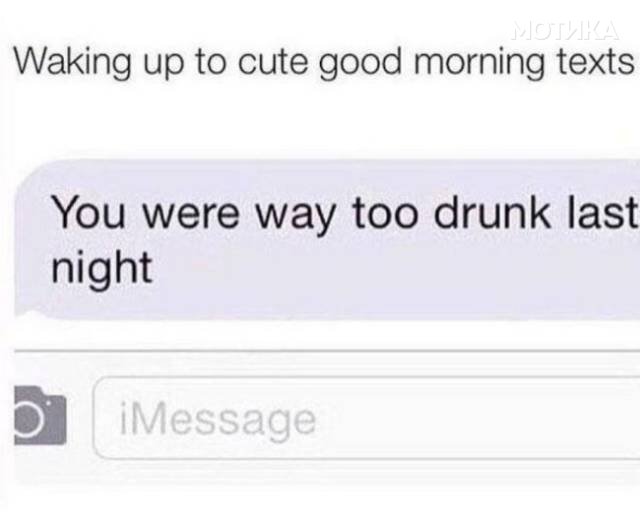Click the divider line above the input bar
This screenshot has height=530, width=640.
(327, 351)
